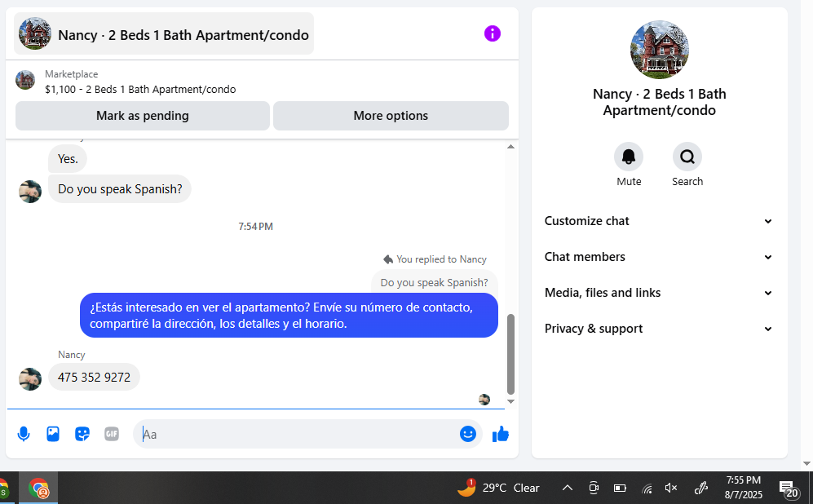Expand Chat members section

pyautogui.click(x=659, y=257)
